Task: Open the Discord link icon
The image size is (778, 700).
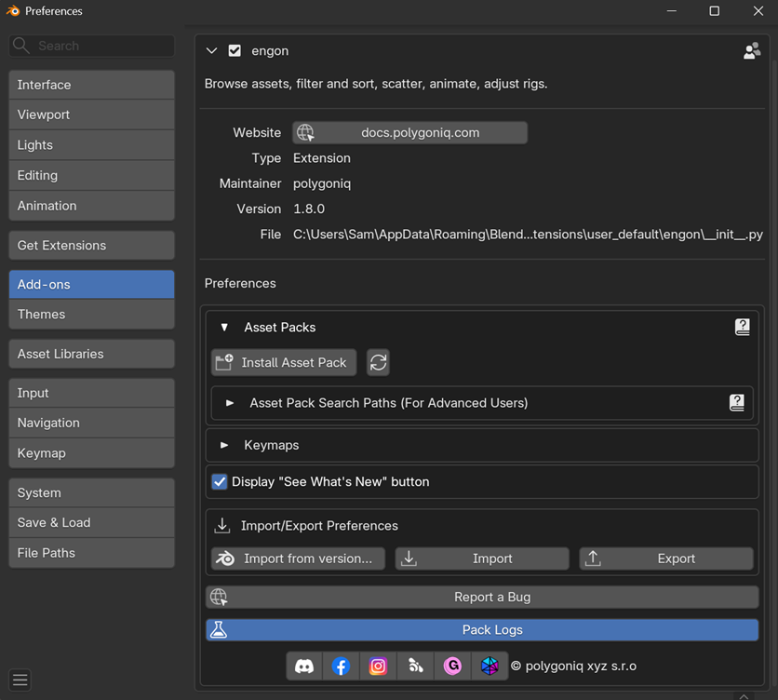Action: coord(304,666)
